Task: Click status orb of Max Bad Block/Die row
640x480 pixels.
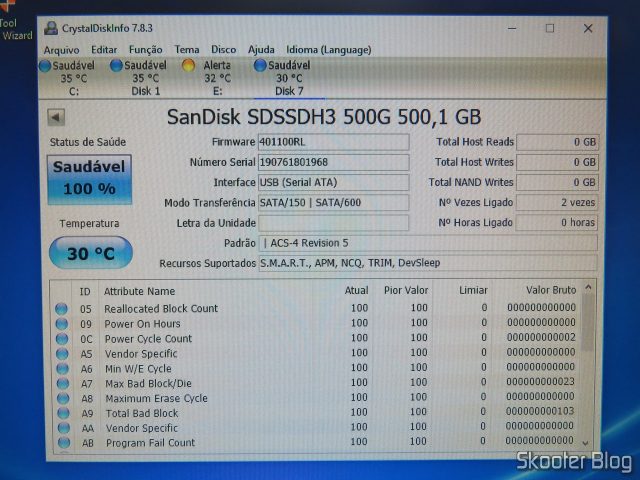Action: (x=63, y=384)
